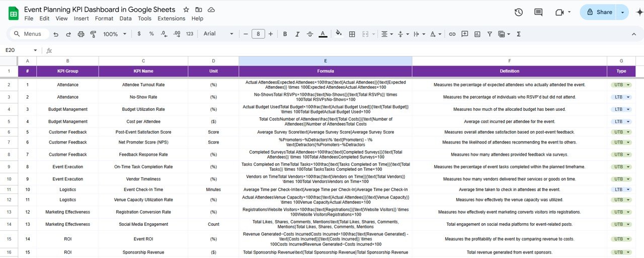This screenshot has height=258, width=644.
Task: Redo the last undone action
Action: point(68,34)
